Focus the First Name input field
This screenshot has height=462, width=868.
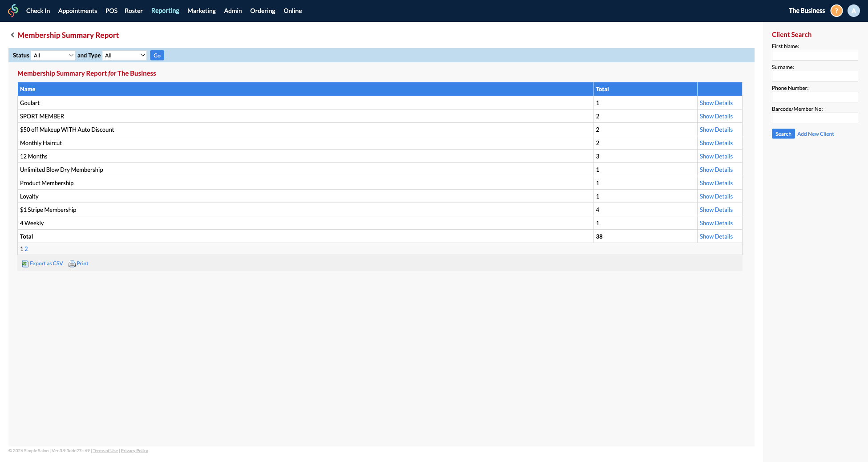tap(815, 55)
